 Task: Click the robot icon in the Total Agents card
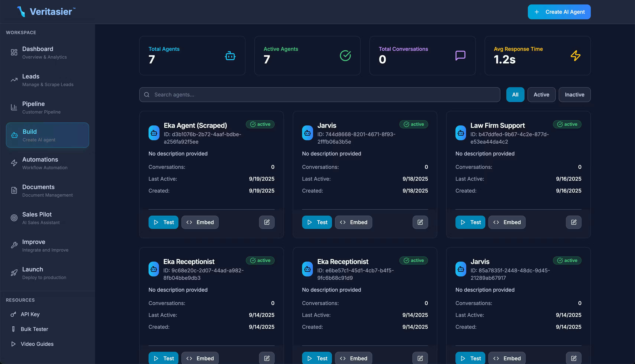tap(230, 56)
